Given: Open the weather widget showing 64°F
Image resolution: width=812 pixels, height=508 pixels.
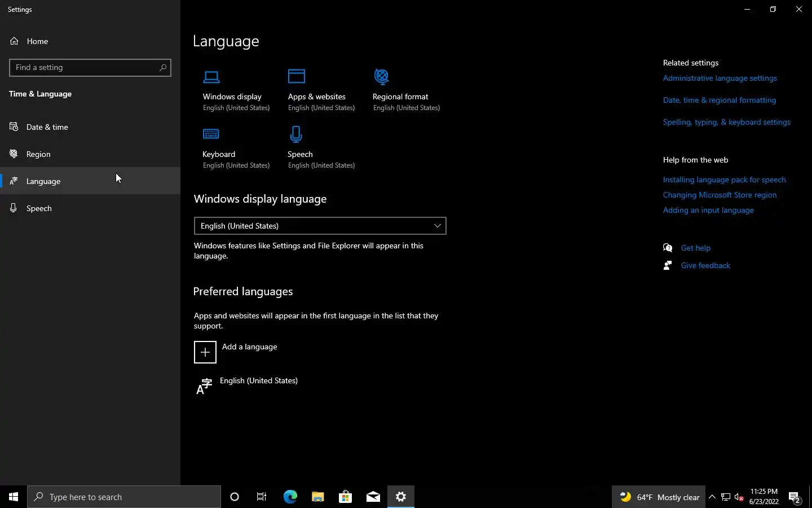Looking at the screenshot, I should 659,497.
